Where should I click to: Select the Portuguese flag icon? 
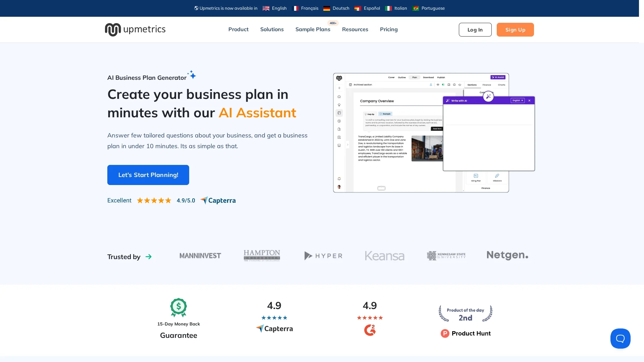click(416, 8)
